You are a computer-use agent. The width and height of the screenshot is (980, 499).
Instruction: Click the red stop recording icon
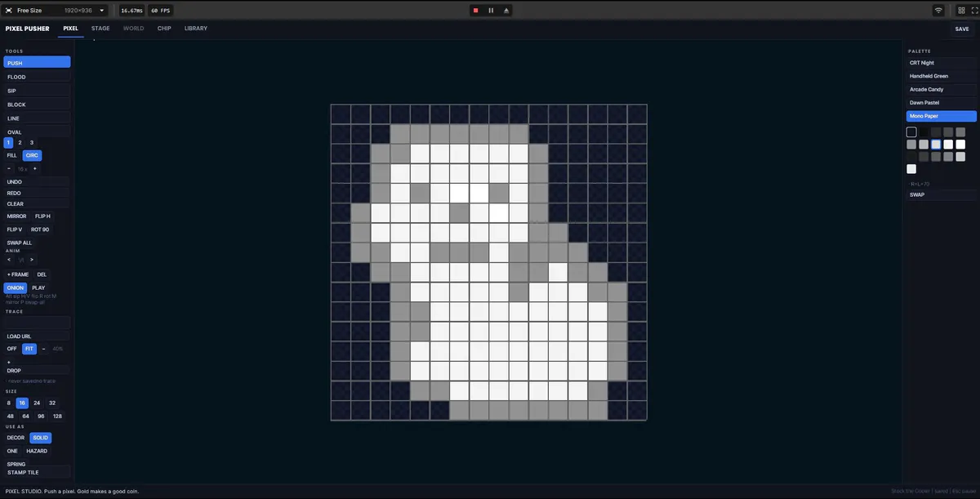(x=475, y=11)
